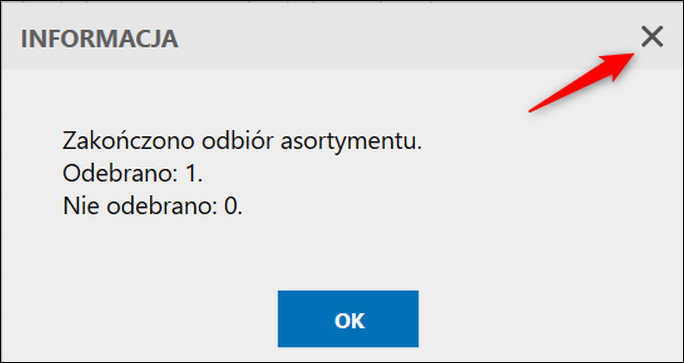Click the word 'Zakończono' in the message
The image size is (684, 363).
pos(124,142)
